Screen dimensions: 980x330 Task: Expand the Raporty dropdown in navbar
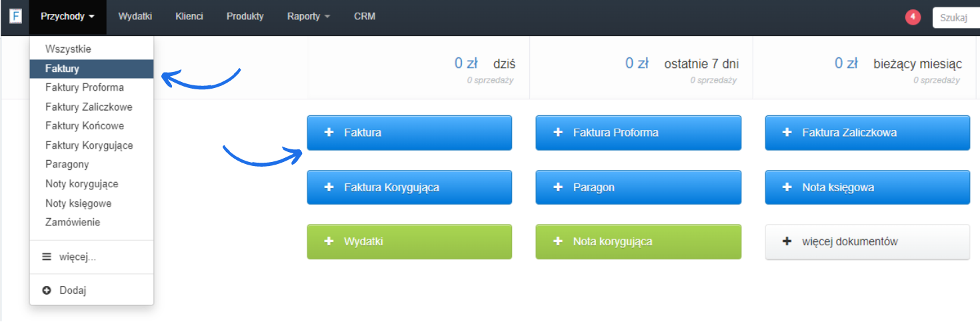tap(308, 17)
